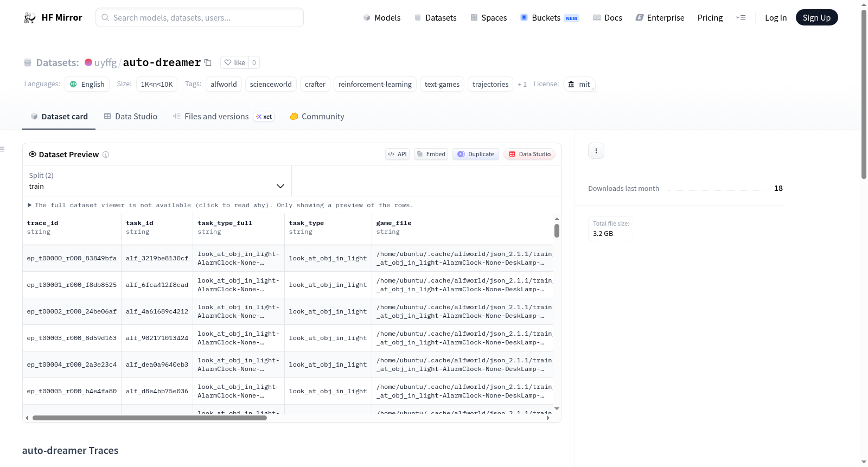Image resolution: width=868 pixels, height=467 pixels.
Task: Focus the search models, datasets, users field
Action: pos(200,17)
